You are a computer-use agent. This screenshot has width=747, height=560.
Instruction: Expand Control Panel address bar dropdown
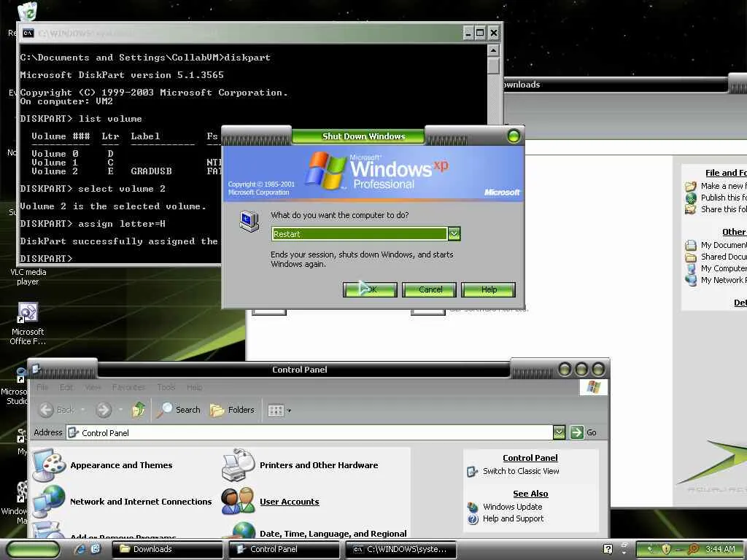(559, 432)
